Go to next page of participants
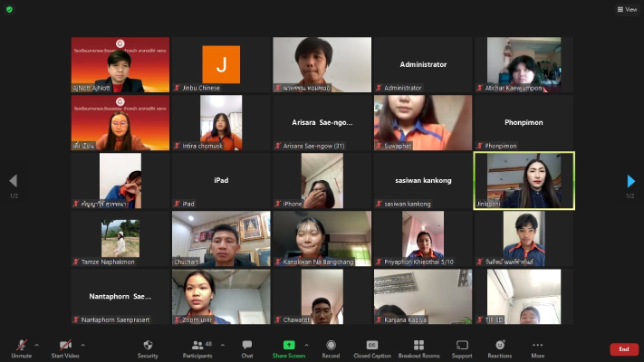This screenshot has height=362, width=644. (631, 181)
